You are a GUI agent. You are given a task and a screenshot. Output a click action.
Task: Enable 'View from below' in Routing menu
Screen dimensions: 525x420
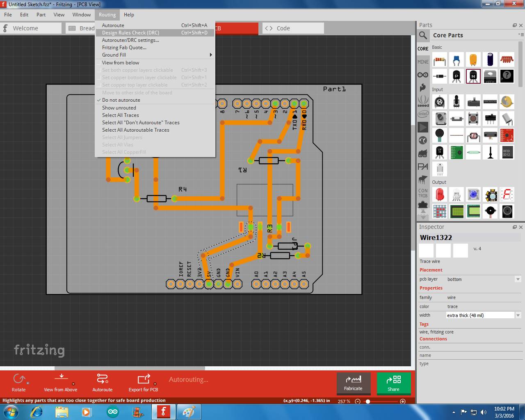(x=121, y=63)
